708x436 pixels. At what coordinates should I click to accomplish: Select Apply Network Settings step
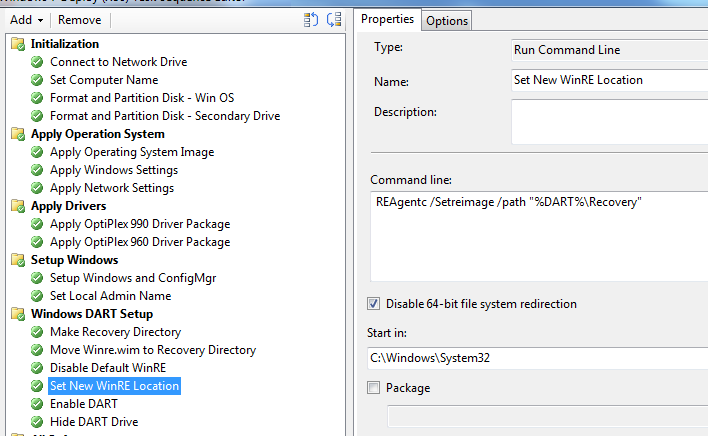click(x=112, y=188)
